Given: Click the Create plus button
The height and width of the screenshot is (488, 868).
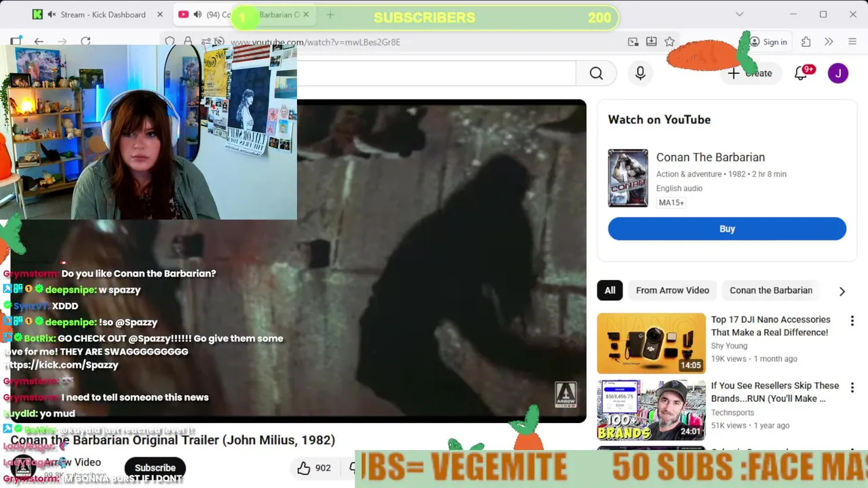Looking at the screenshot, I should 750,73.
